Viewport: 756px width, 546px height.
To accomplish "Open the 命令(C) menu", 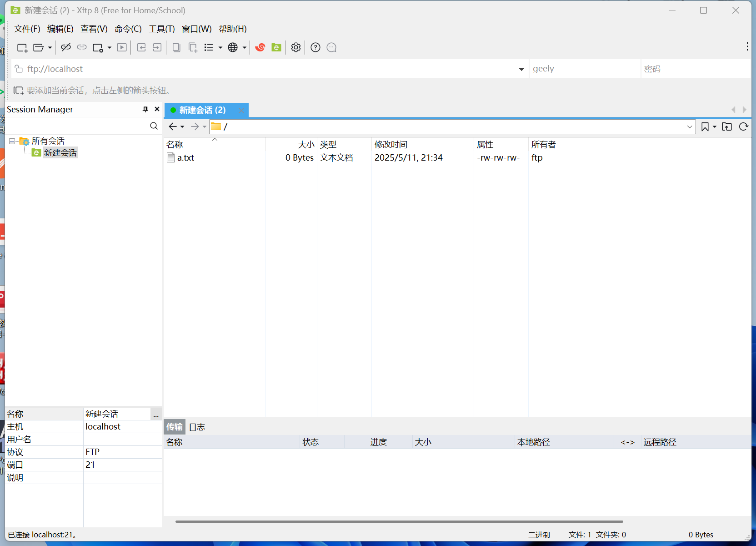I will 128,29.
